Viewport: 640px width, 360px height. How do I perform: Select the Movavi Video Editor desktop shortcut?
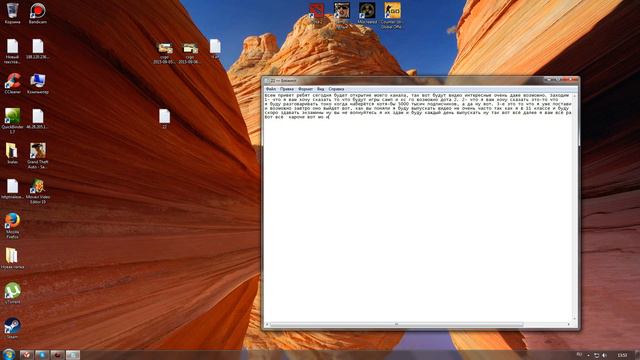(38, 191)
